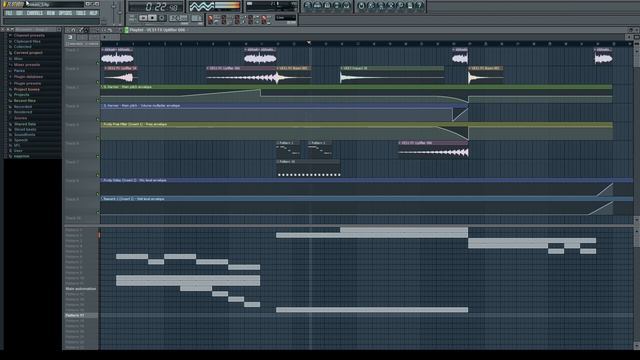Click the 0:22 song time display
The height and width of the screenshot is (360, 640).
[156, 7]
